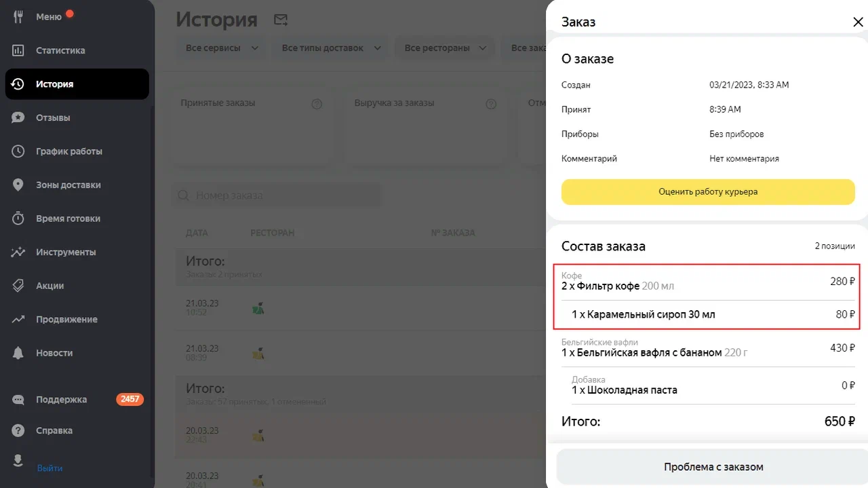
Task: Click the Reviews star bubble icon
Action: [x=18, y=117]
